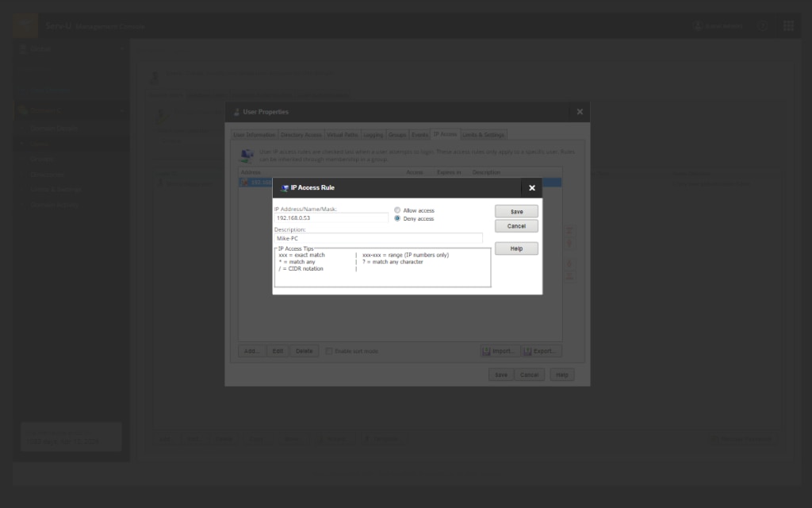
Task: Collapse the Domain section in the sidebar
Action: coord(123,110)
